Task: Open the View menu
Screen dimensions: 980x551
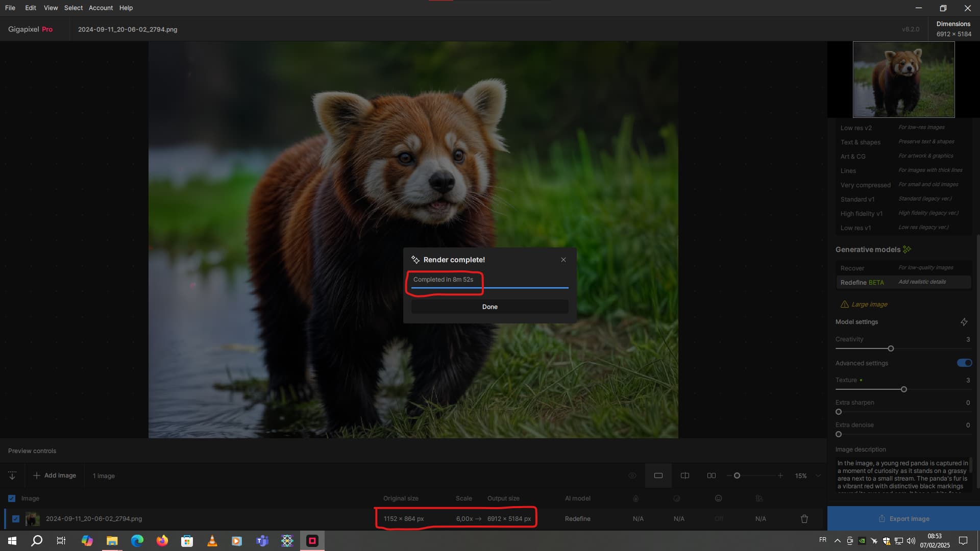Action: [51, 8]
